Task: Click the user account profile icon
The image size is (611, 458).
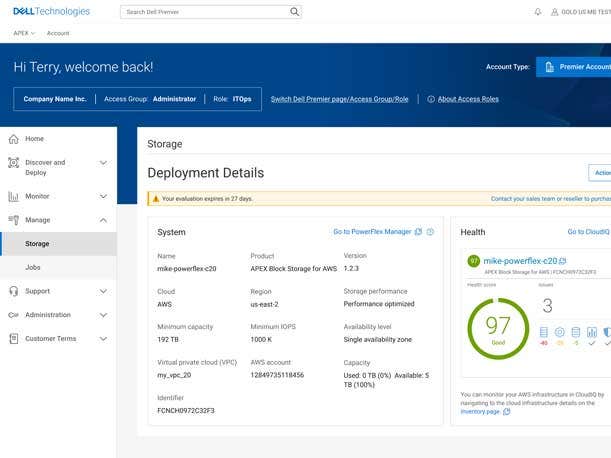Action: [553, 12]
